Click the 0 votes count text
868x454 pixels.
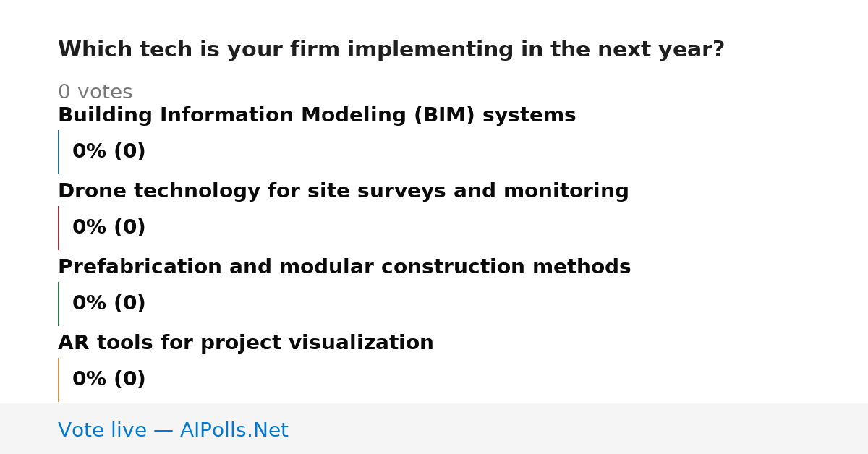pyautogui.click(x=95, y=93)
